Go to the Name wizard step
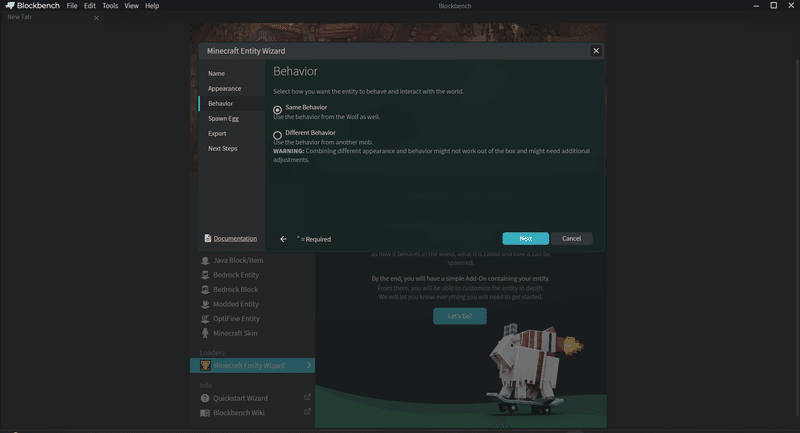This screenshot has width=800, height=433. [x=232, y=73]
